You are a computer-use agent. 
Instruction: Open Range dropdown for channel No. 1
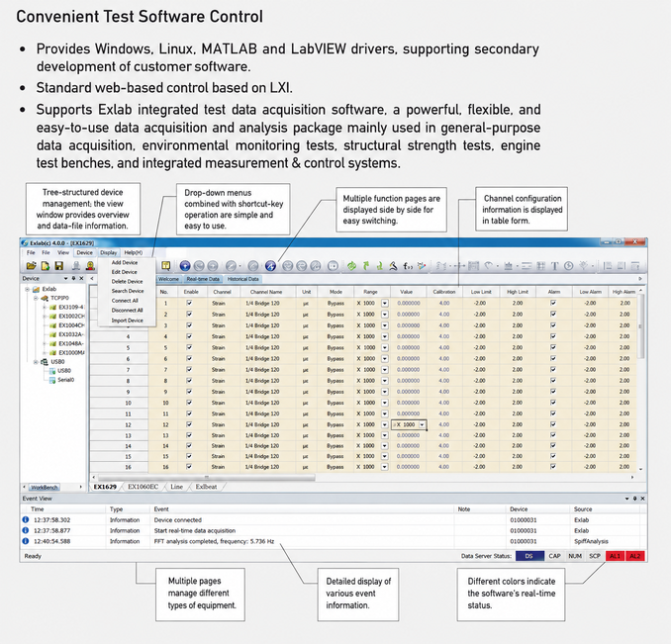click(385, 303)
